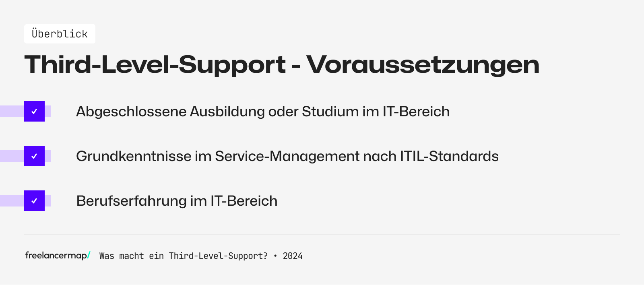Click the year 2024 in the footer
Viewport: 644px width, 285px height.
click(293, 256)
